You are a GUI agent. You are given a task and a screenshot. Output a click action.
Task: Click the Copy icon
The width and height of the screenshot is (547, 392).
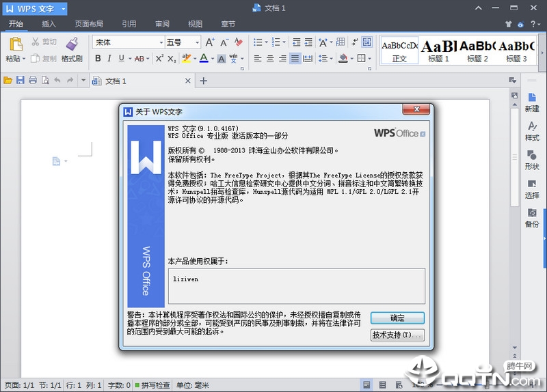point(35,59)
